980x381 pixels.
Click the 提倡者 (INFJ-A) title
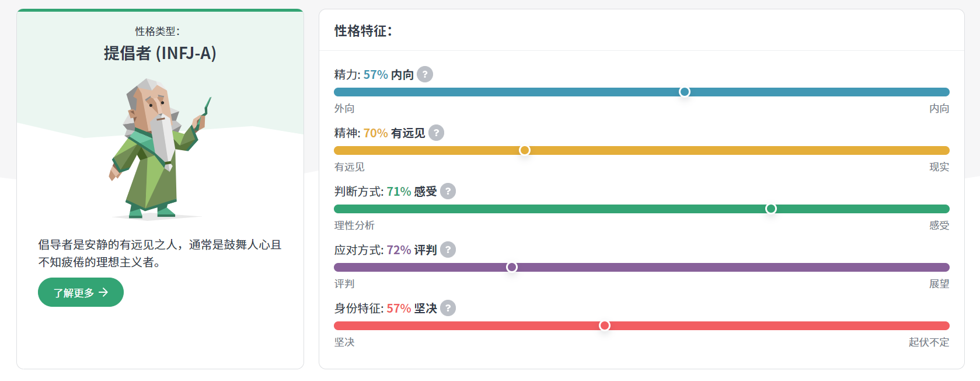pos(160,53)
